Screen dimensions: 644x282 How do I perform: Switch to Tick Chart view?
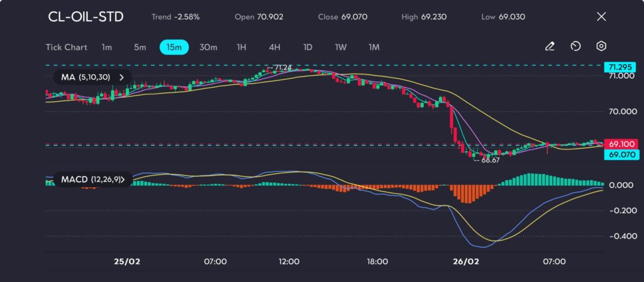coord(66,47)
